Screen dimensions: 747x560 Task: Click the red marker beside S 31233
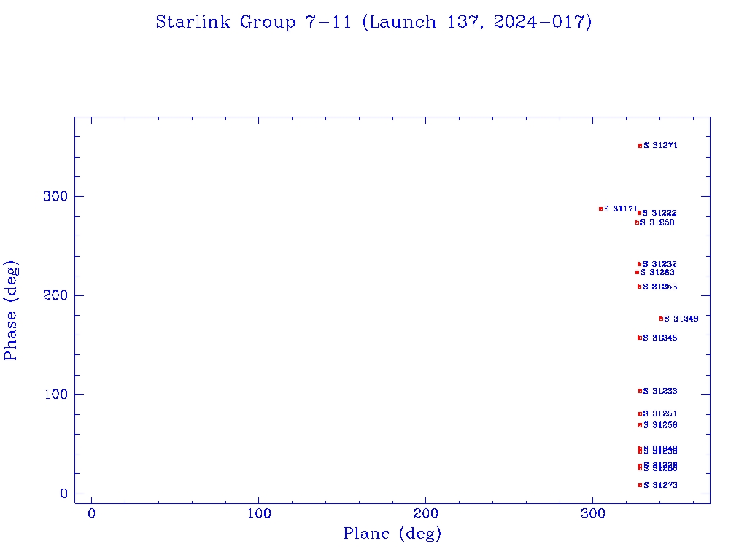(640, 391)
